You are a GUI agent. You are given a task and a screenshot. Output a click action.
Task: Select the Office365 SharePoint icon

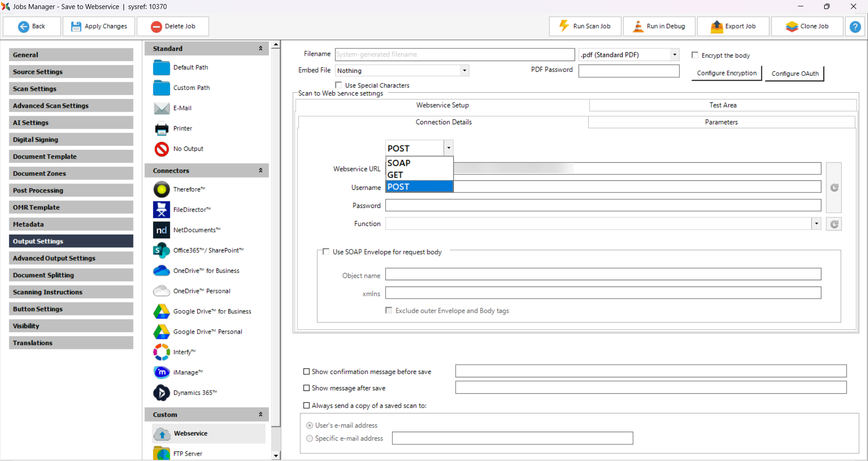[161, 250]
